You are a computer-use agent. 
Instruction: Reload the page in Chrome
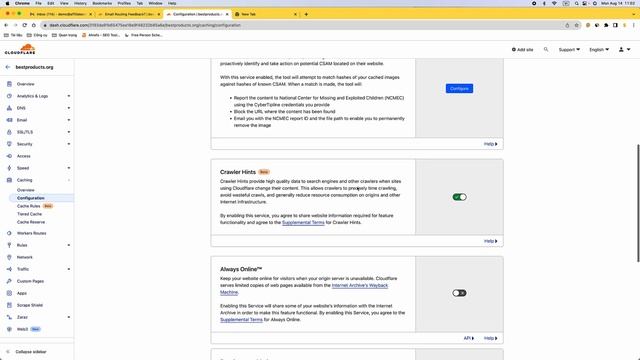coord(24,25)
